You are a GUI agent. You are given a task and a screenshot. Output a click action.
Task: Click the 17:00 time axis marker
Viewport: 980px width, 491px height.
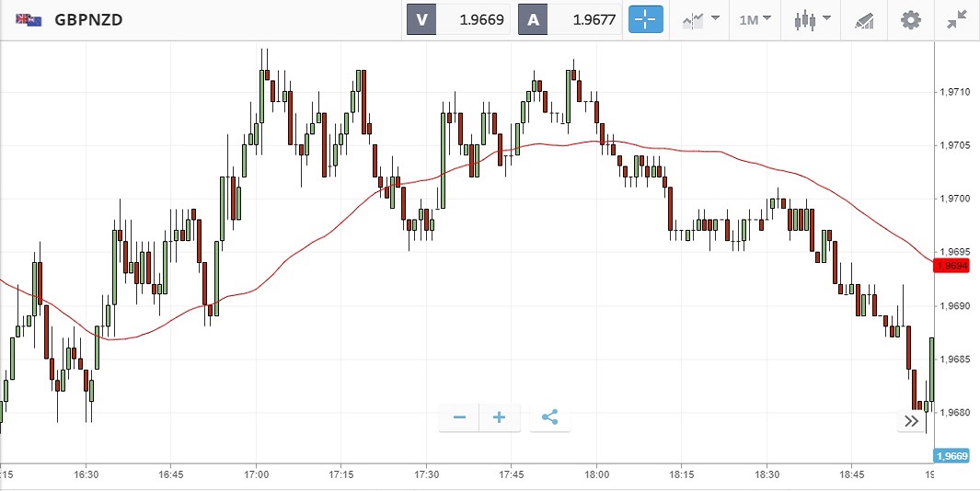coord(257,475)
